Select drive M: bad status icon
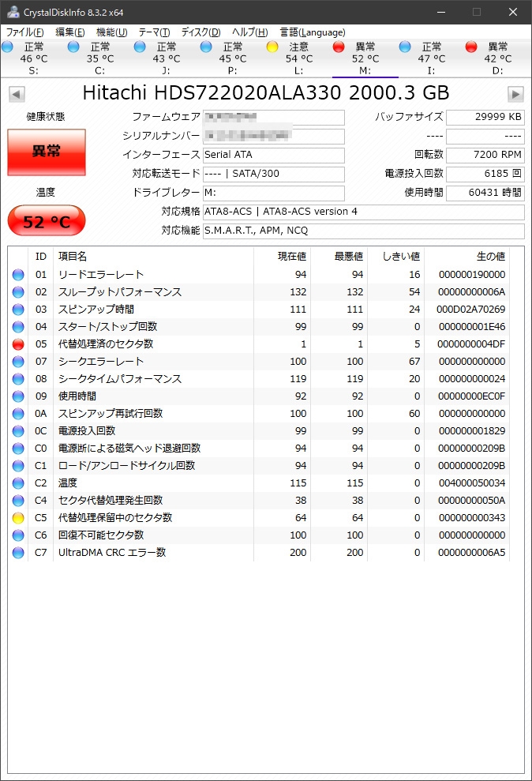 [x=339, y=47]
